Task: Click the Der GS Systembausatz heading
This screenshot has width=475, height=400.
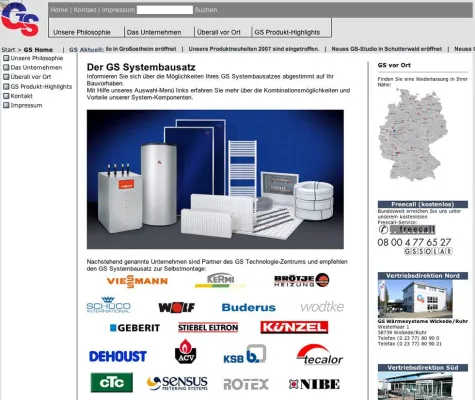Action: tap(141, 67)
